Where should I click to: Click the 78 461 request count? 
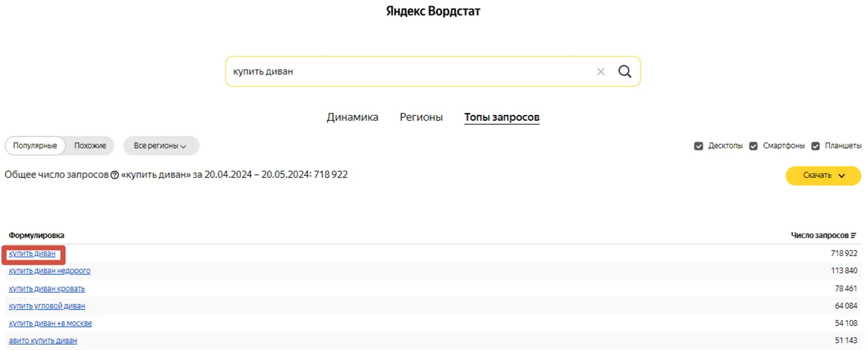(x=846, y=288)
